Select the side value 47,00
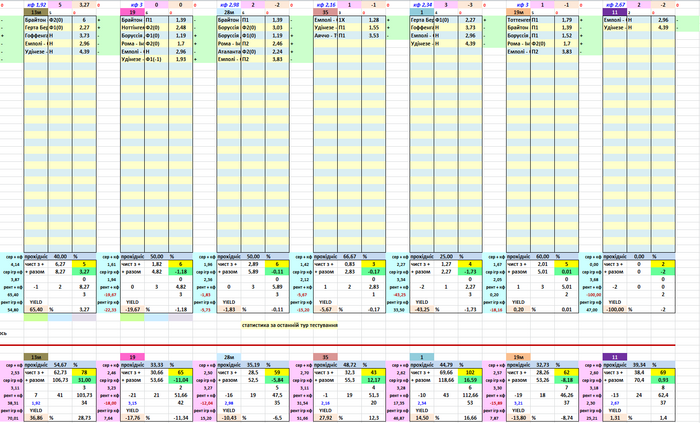The width and height of the screenshot is (700, 423). pos(591,310)
